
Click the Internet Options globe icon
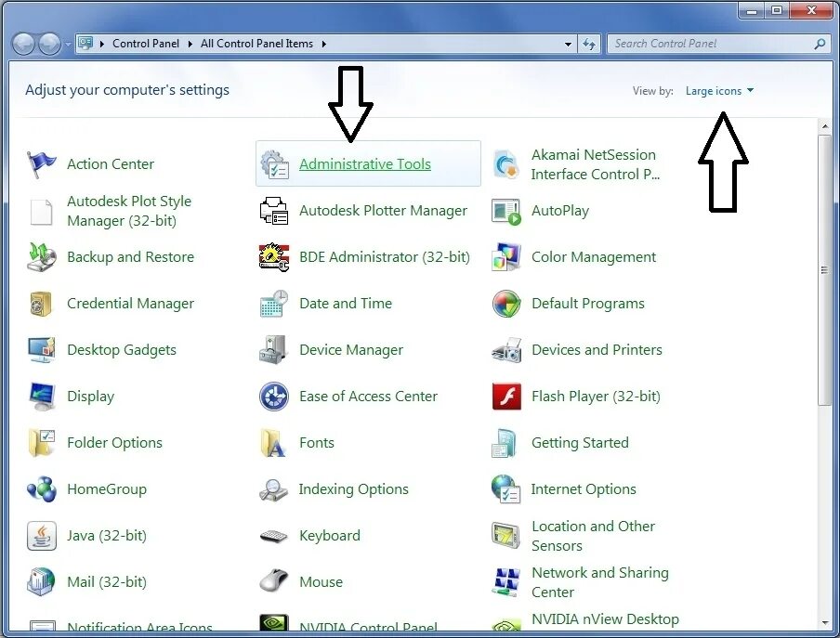tap(505, 489)
